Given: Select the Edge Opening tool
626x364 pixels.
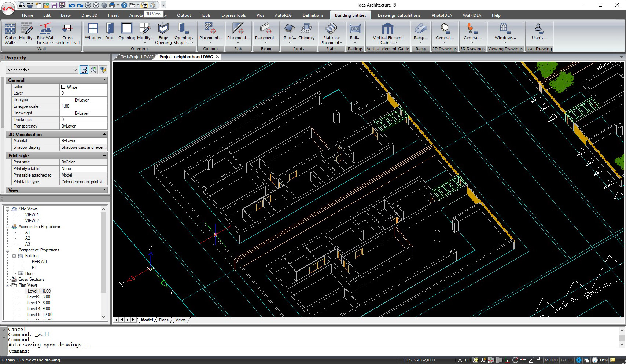Looking at the screenshot, I should click(x=163, y=34).
